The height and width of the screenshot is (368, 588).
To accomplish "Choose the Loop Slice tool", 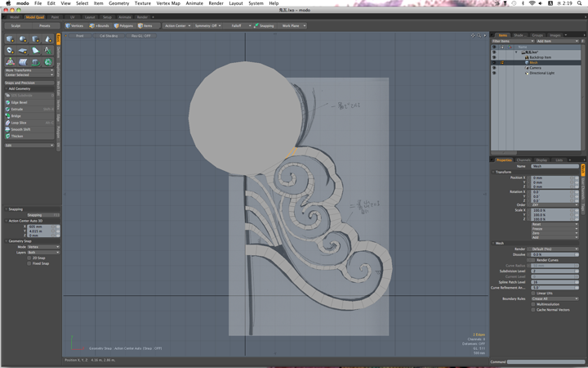I will click(29, 123).
